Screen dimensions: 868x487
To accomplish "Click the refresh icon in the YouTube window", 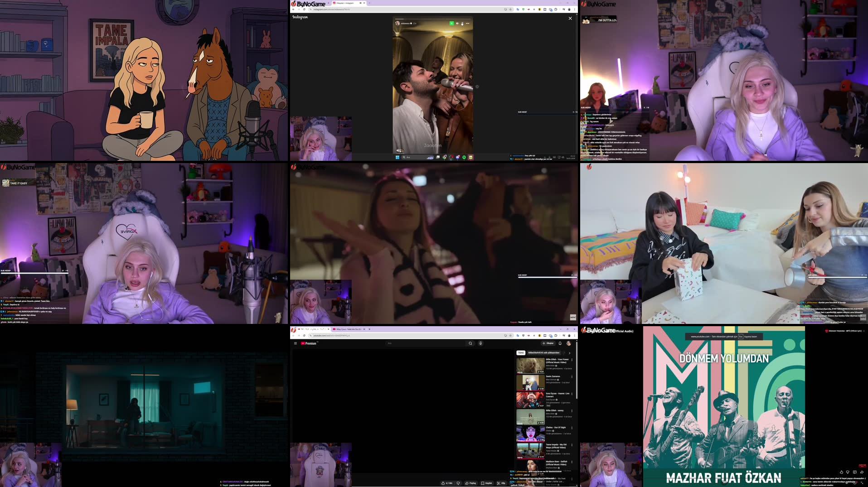I will point(304,335).
